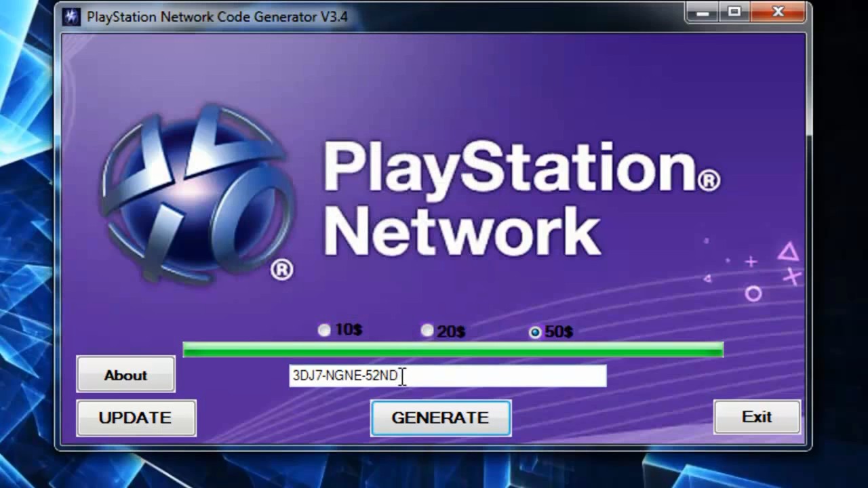Click the green progress bar
Image resolution: width=868 pixels, height=488 pixels.
tap(453, 349)
